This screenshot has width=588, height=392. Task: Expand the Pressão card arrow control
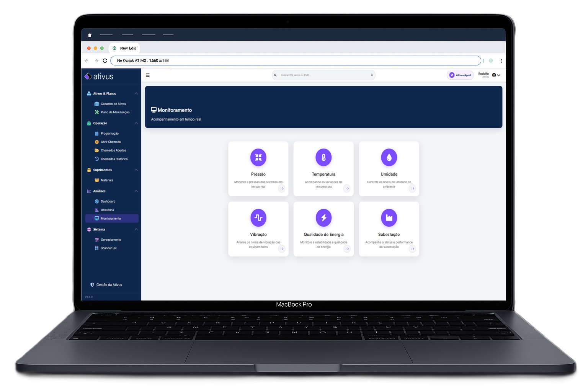point(282,188)
